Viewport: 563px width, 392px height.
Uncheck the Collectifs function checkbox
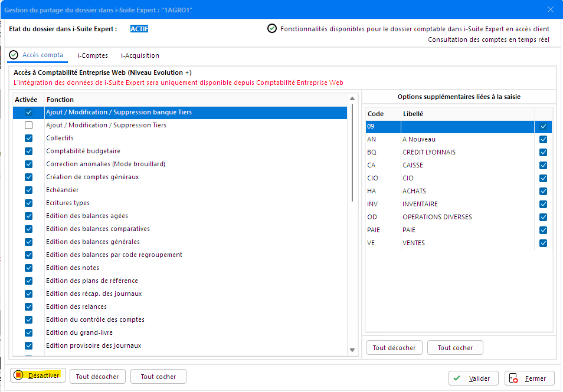28,138
